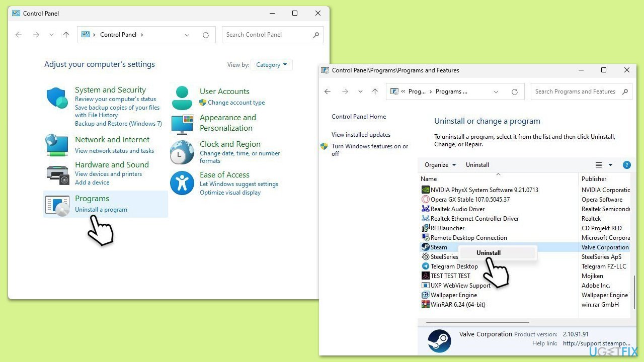The image size is (644, 362).
Task: Click the Opera GX Stable icon
Action: 426,200
